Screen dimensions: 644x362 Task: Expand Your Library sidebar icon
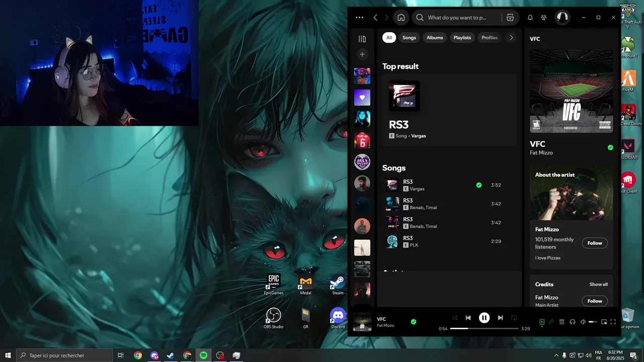362,39
